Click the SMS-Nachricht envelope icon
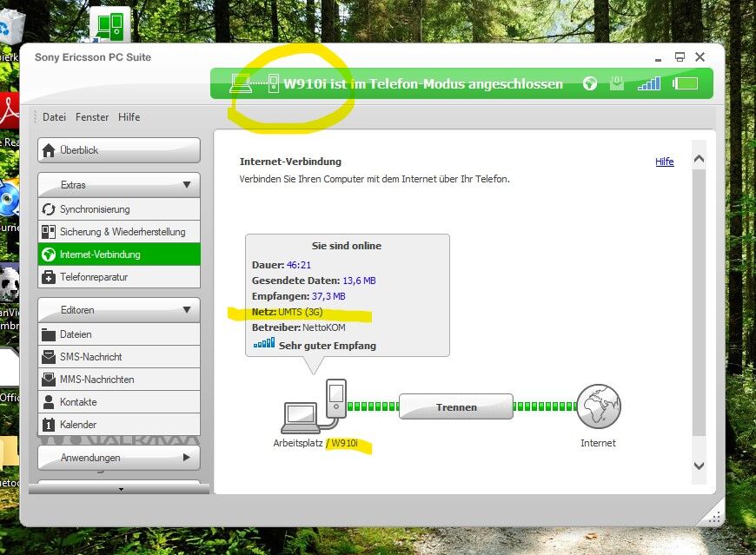Screen dimensions: 756x555 pyautogui.click(x=48, y=357)
